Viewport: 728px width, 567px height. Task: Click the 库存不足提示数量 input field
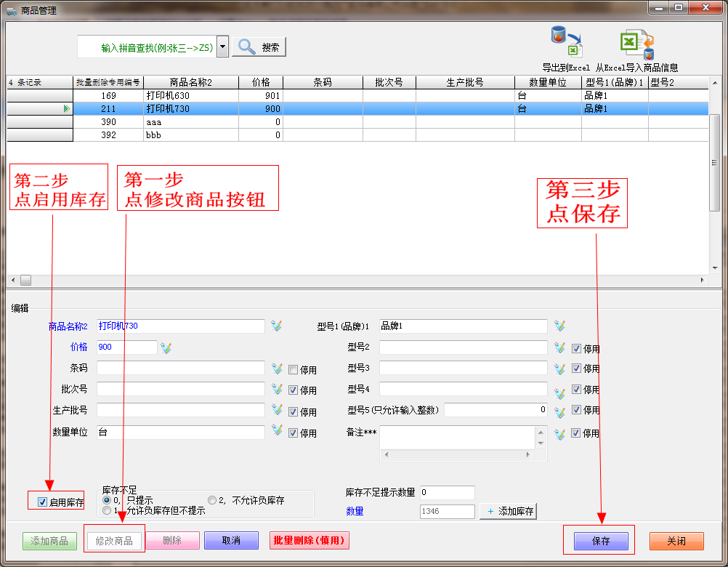[x=447, y=492]
